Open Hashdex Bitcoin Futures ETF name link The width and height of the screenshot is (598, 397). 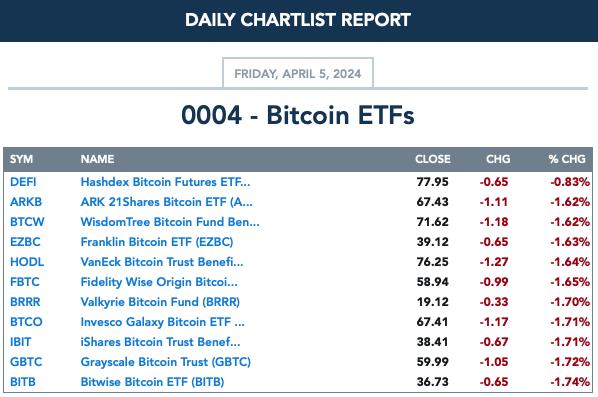pos(166,182)
